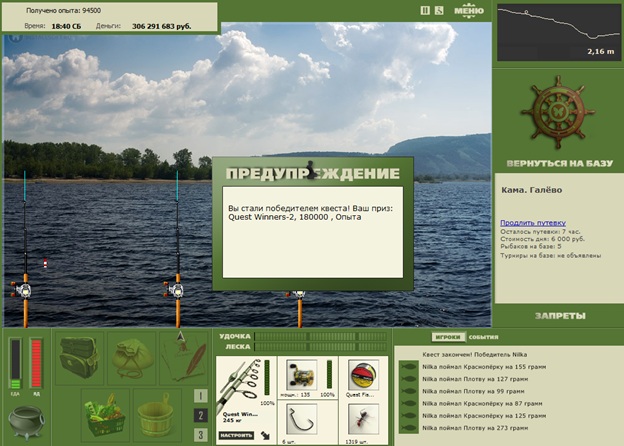Click the red alcohol level gauge

(36, 363)
